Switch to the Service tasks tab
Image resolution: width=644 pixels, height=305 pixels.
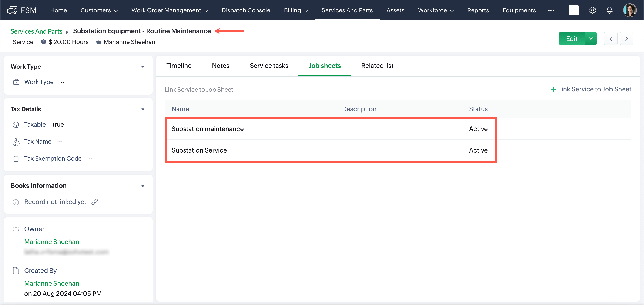coord(269,66)
